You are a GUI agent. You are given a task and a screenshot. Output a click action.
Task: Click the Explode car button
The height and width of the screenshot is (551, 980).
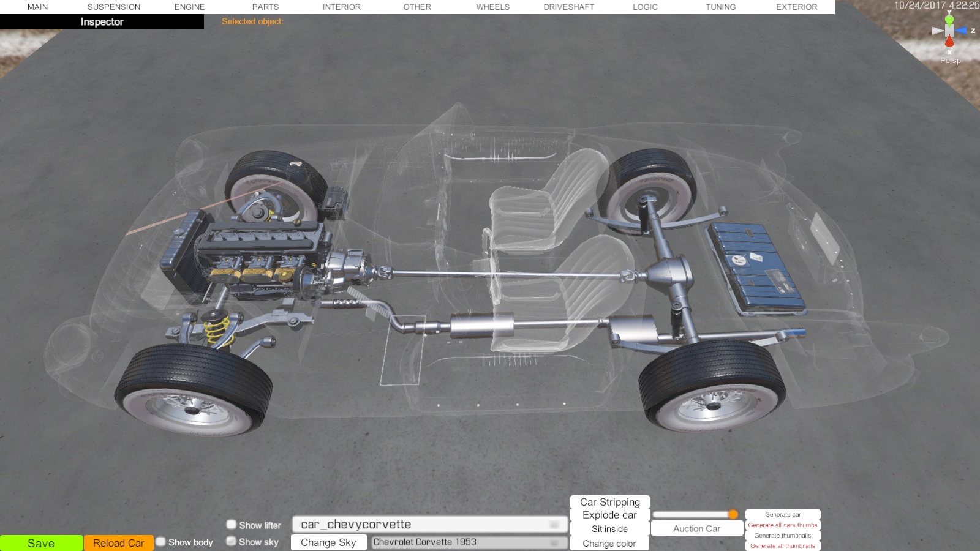coord(609,515)
